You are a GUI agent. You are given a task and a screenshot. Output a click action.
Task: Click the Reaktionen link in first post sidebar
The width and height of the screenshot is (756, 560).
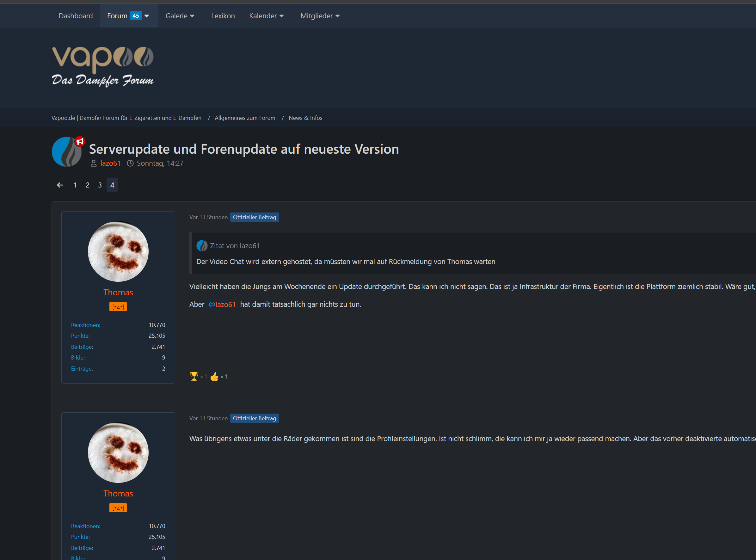click(86, 325)
